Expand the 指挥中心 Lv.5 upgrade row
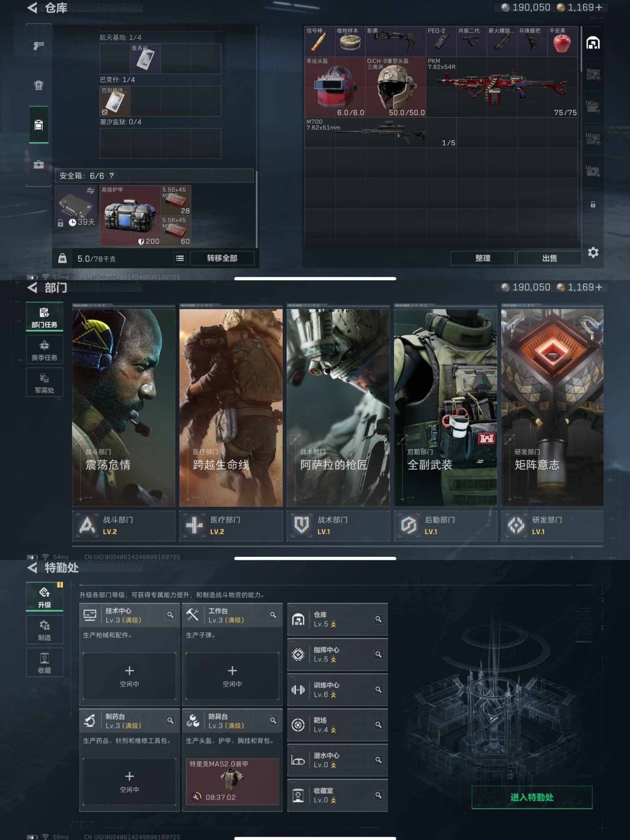Viewport: 630px width, 840px height. point(337,655)
